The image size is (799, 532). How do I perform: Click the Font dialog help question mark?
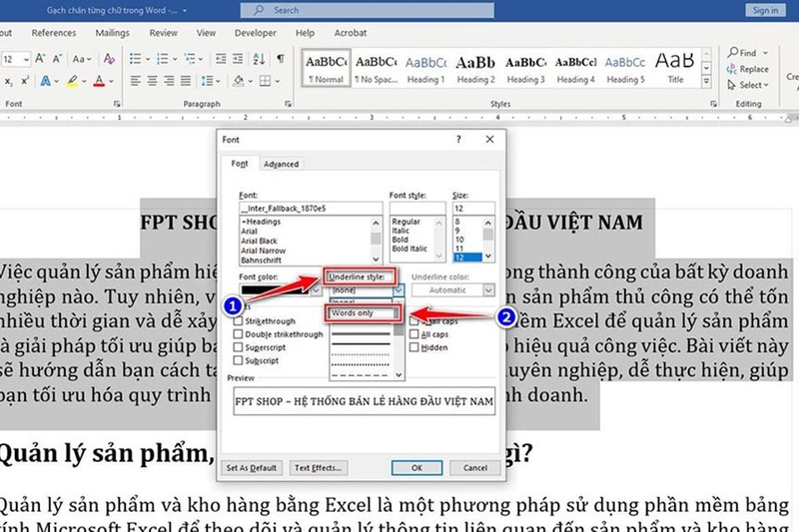[x=458, y=139]
